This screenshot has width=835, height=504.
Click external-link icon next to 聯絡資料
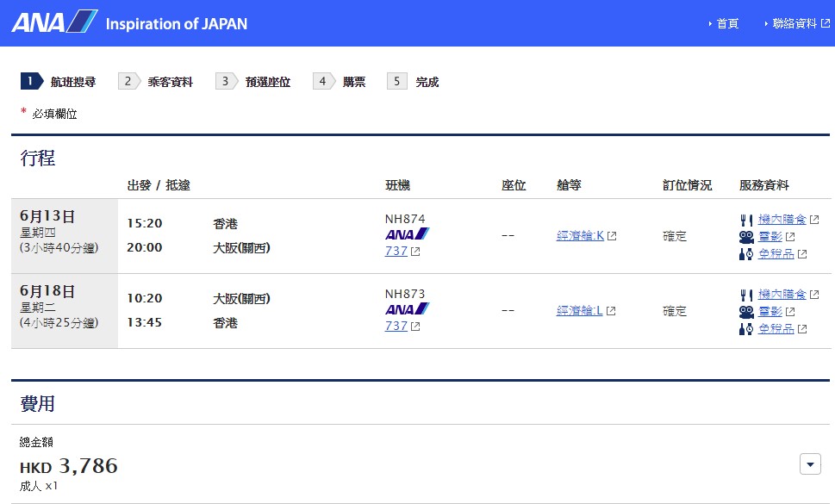point(826,23)
